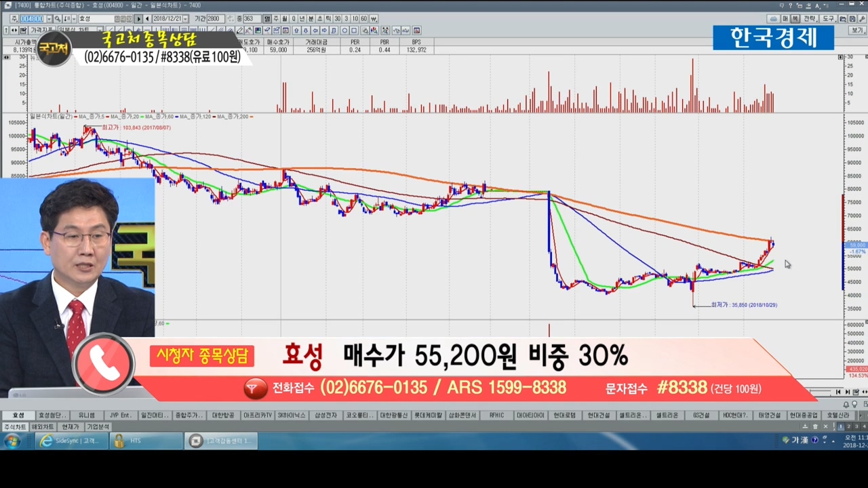868x488 pixels.
Task: Click the stock code 004800 input field
Action: click(x=33, y=18)
